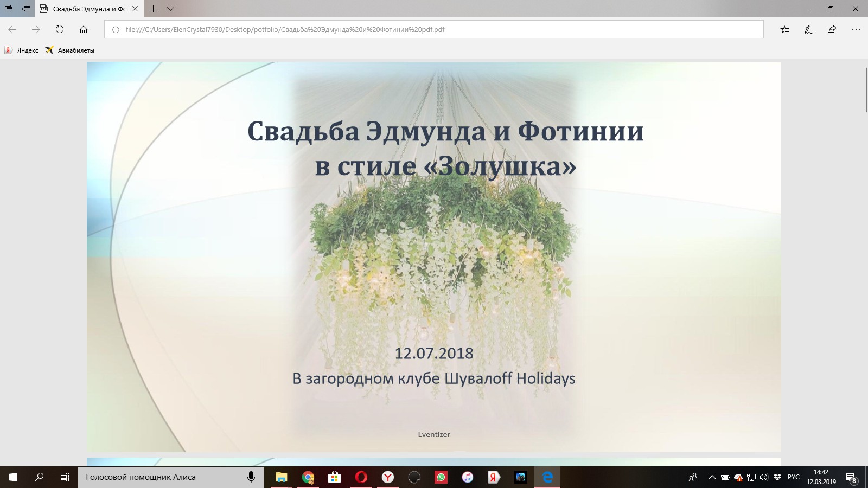Viewport: 868px width, 488px height.
Task: Open the Edge home page
Action: coord(84,29)
